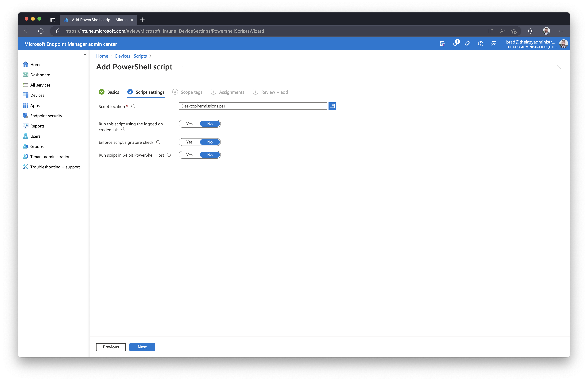
Task: Click the Next button
Action: coord(142,347)
